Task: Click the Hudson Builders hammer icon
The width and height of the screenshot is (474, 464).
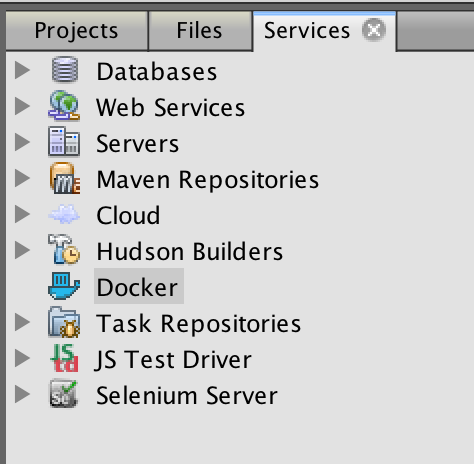Action: pyautogui.click(x=64, y=249)
